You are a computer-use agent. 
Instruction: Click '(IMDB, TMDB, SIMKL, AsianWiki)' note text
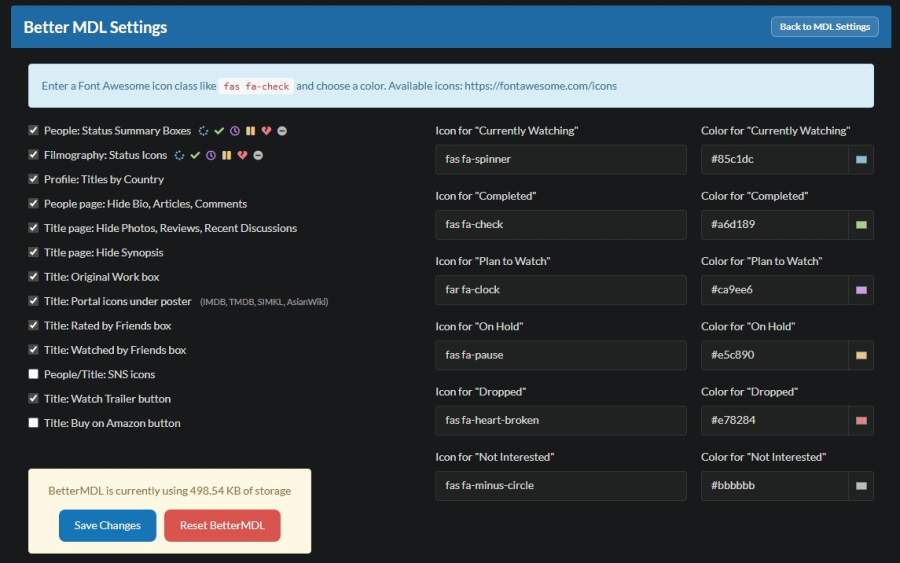[x=264, y=302]
